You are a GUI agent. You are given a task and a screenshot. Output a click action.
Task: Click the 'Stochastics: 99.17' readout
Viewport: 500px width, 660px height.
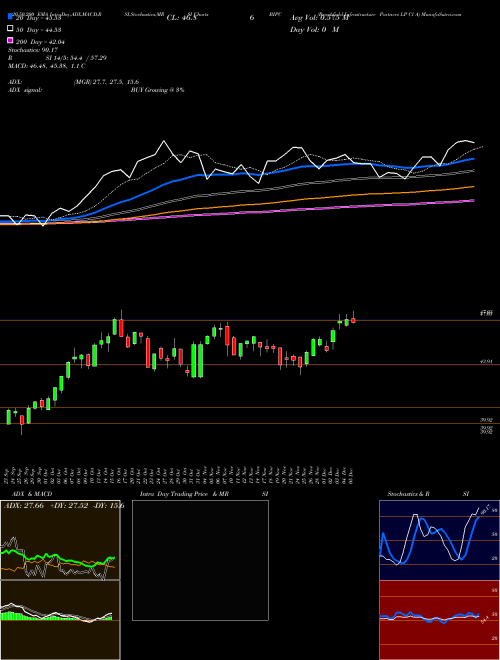33,50
